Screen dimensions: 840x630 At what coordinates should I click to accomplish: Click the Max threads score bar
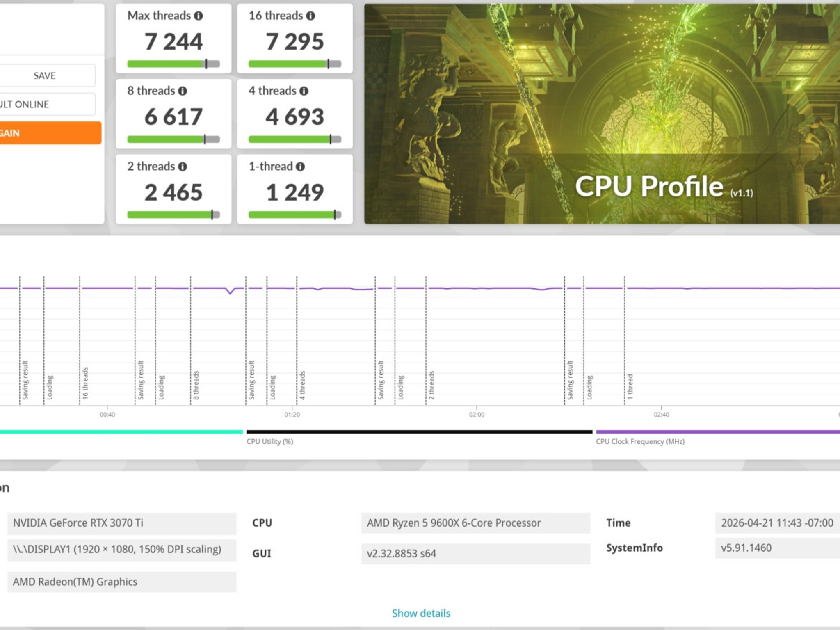(173, 64)
